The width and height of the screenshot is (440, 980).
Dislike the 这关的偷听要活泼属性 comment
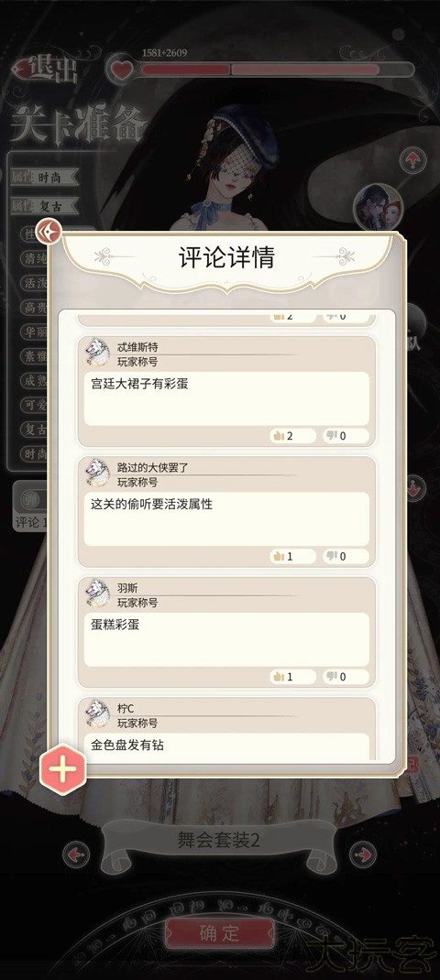pyautogui.click(x=346, y=556)
